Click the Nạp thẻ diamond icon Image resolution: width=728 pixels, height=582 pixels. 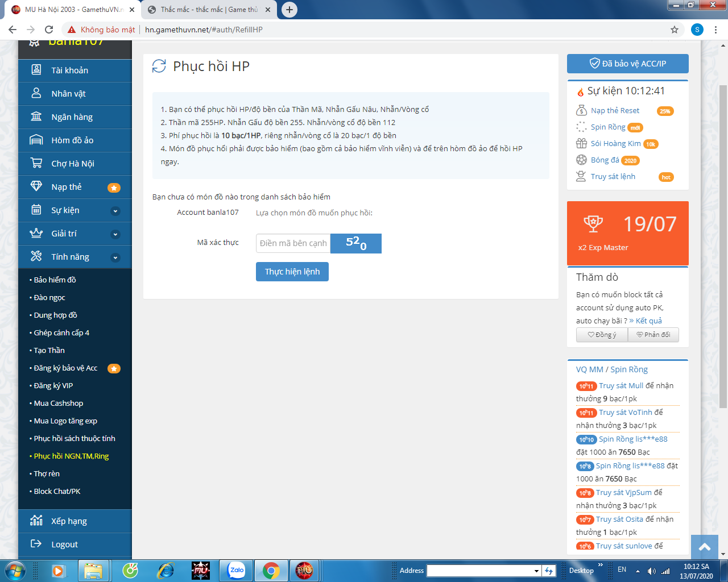coord(36,186)
